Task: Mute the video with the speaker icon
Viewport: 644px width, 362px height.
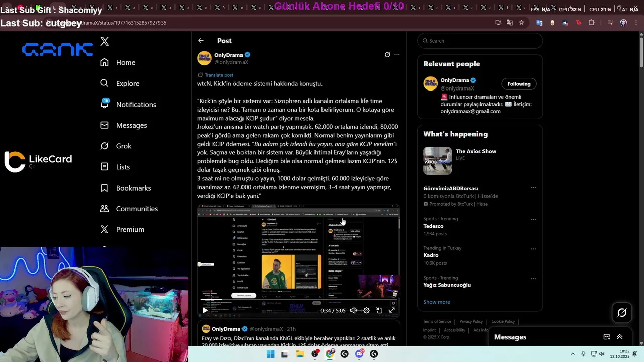Action: coord(353,311)
